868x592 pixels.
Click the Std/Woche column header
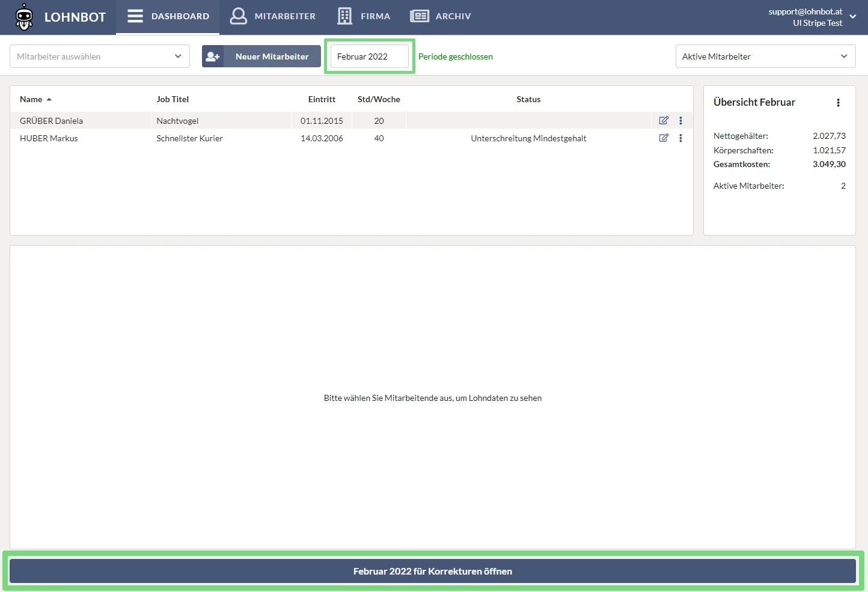tap(379, 99)
